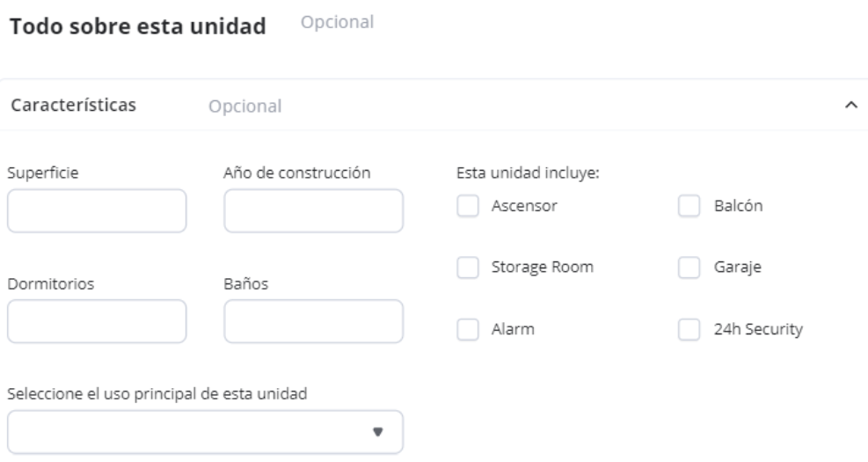Enable 24h Security checkbox
The width and height of the screenshot is (868, 462).
[x=689, y=330]
